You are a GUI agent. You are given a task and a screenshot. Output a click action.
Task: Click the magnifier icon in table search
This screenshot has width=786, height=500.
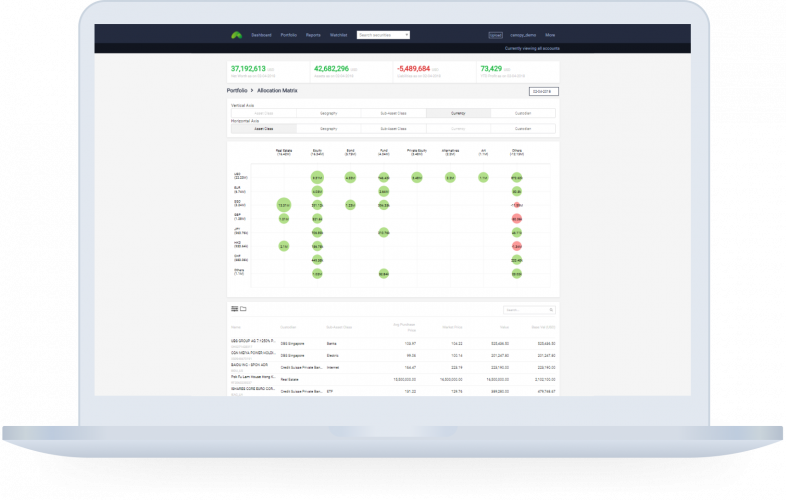(x=551, y=310)
